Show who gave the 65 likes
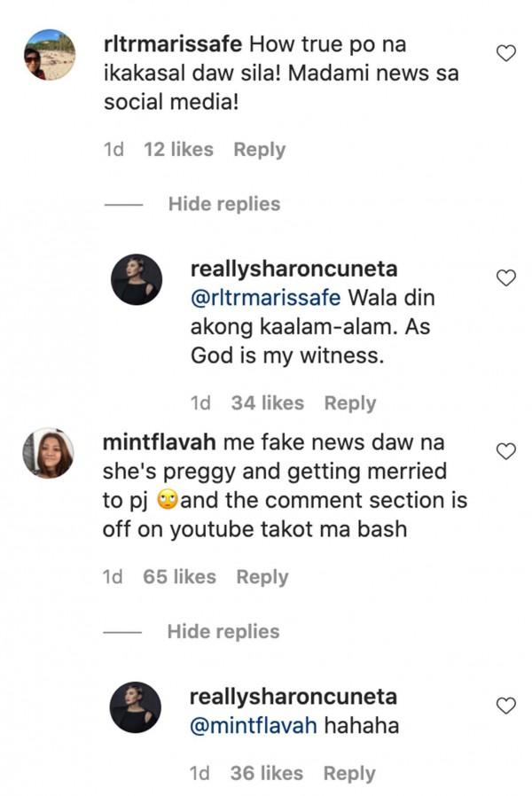This screenshot has width=532, height=796. pos(179,577)
